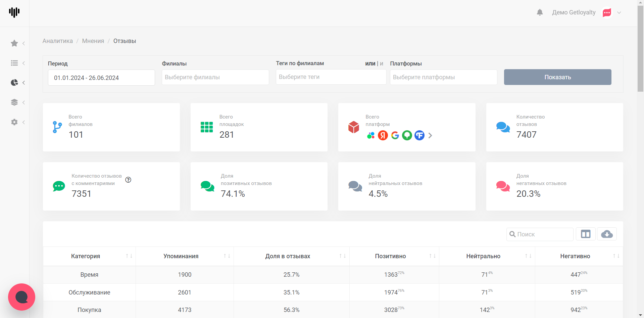Viewport: 644px width, 318px height.
Task: Click the period date range field
Action: [101, 78]
